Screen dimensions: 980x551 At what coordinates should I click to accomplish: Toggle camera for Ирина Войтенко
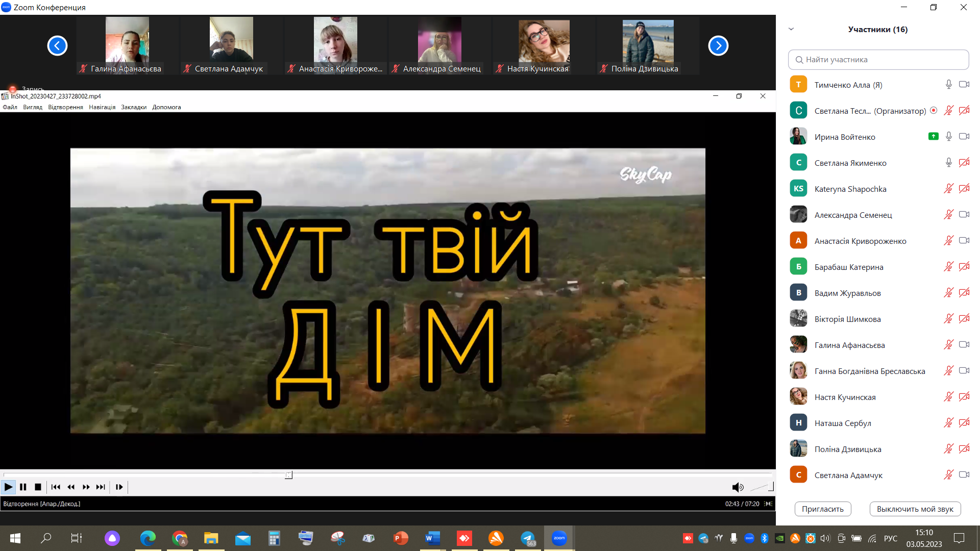(x=964, y=137)
